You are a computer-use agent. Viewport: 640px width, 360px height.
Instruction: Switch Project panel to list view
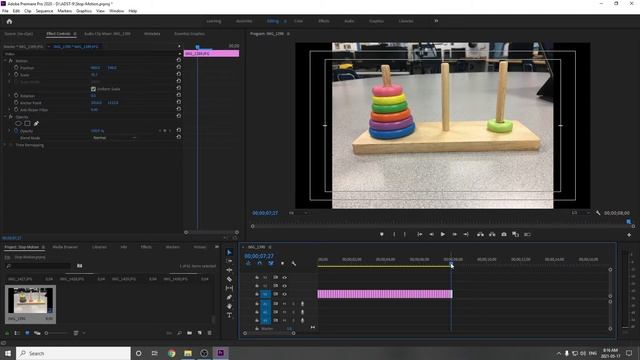click(17, 333)
